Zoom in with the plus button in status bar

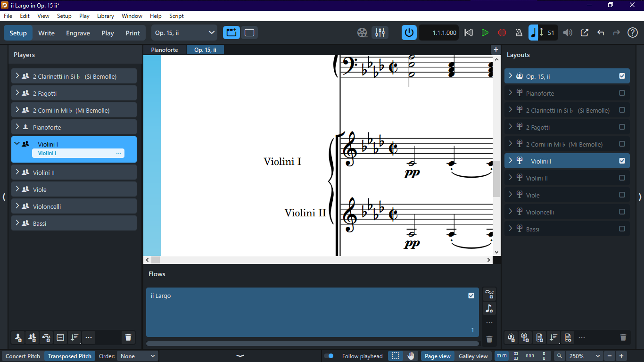coord(622,356)
